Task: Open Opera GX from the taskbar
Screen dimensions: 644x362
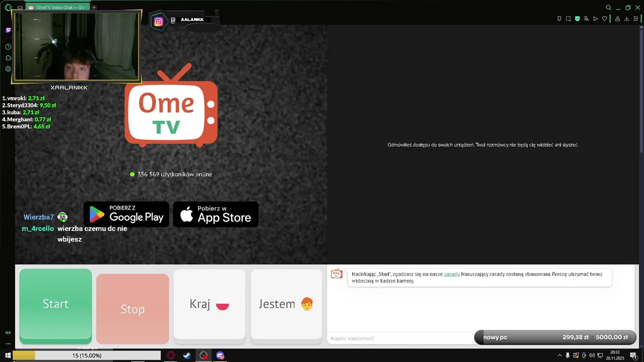Action: pyautogui.click(x=171, y=355)
